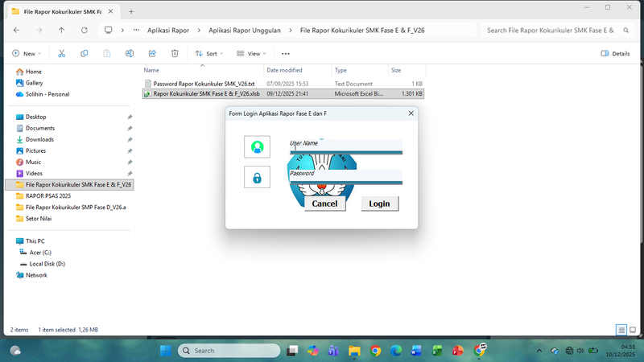Click the Share icon in toolbar
644x362 pixels.
[152, 53]
